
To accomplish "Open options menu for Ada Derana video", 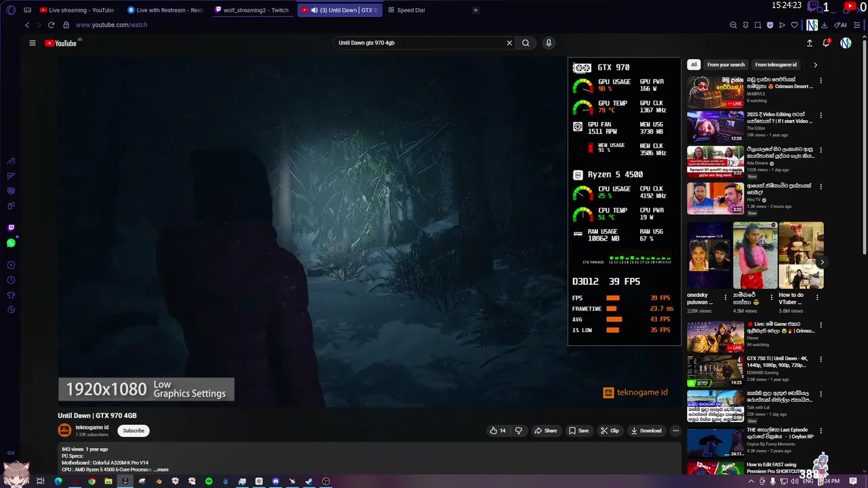I will (x=821, y=150).
